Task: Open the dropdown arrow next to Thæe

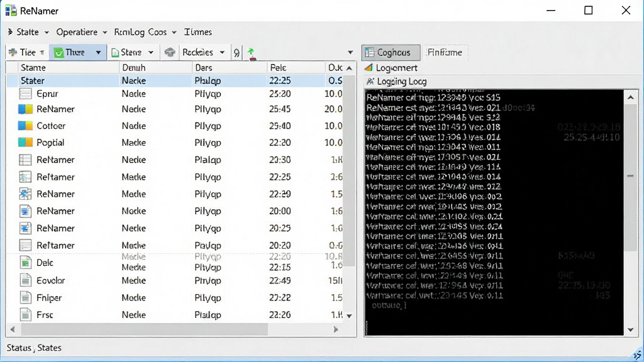Action: click(98, 53)
